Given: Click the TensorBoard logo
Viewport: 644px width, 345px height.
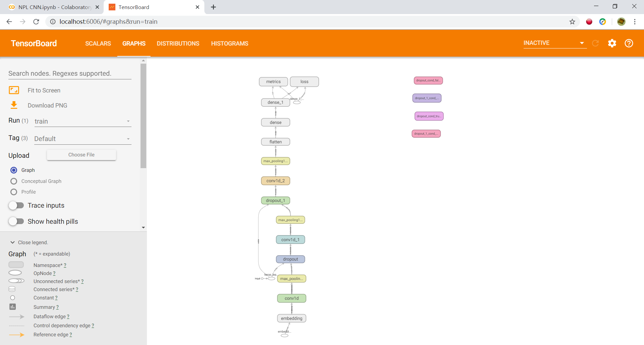Looking at the screenshot, I should point(34,43).
